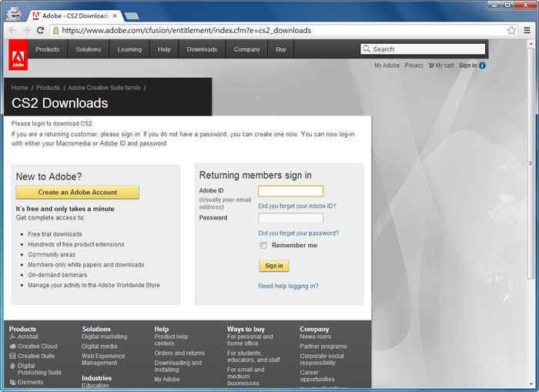This screenshot has width=539, height=392.
Task: Click the Creative Cloud footer icon
Action: (13, 347)
